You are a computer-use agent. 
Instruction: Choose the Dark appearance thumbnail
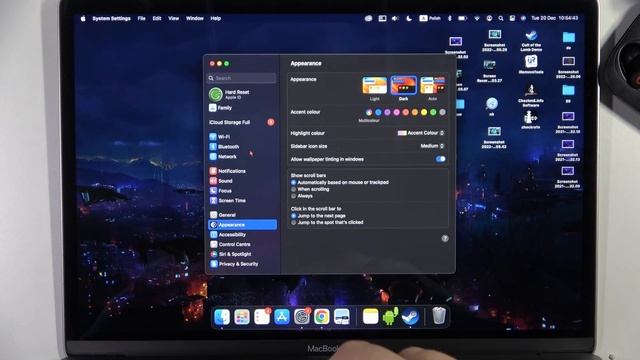[404, 86]
